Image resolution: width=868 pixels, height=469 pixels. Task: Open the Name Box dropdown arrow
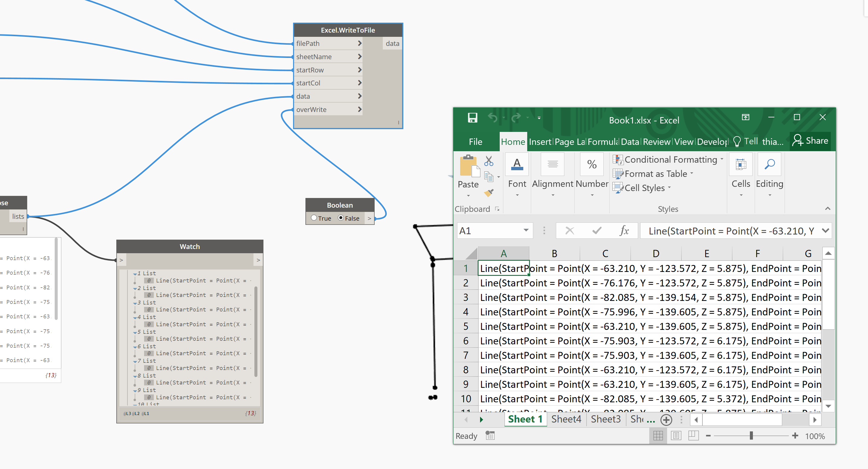(526, 231)
